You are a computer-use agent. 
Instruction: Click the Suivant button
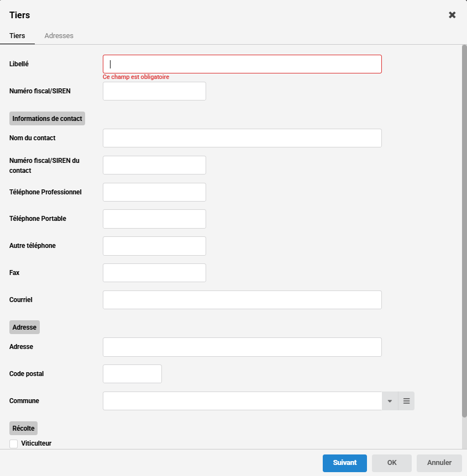[x=345, y=463]
